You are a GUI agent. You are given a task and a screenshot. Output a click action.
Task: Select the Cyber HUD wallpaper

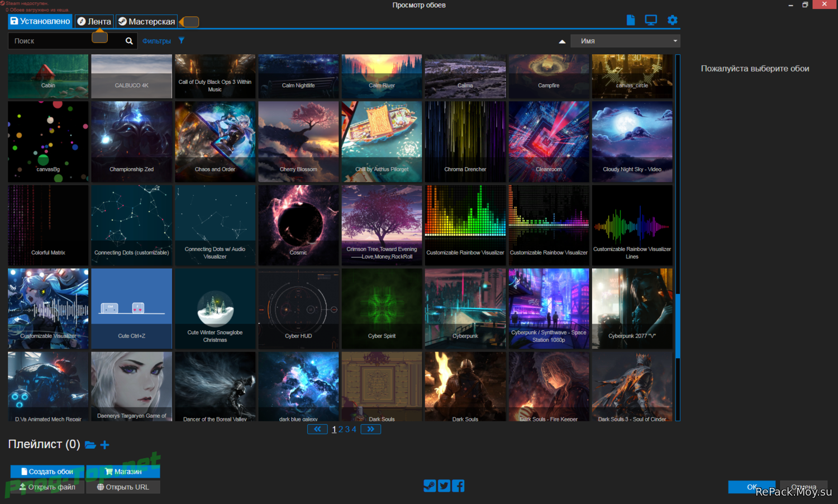click(298, 308)
